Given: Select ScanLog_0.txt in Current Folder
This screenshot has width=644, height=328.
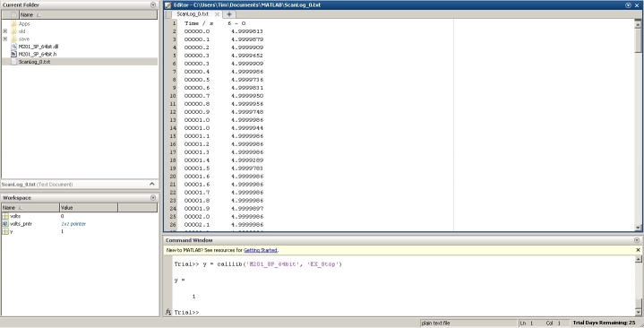Looking at the screenshot, I should tap(35, 62).
